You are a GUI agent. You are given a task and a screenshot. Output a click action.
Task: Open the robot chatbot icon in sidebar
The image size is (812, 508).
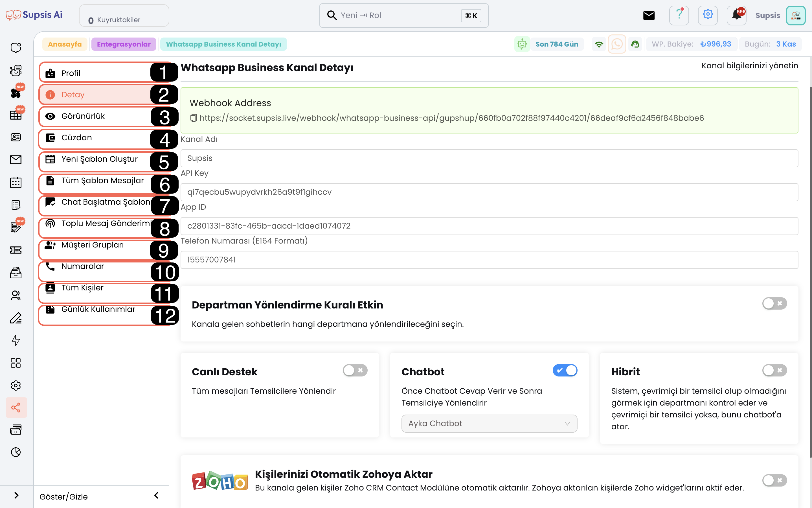(16, 71)
